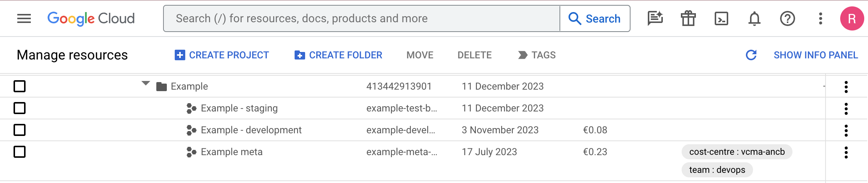Open actions menu for Example meta row

pos(846,152)
